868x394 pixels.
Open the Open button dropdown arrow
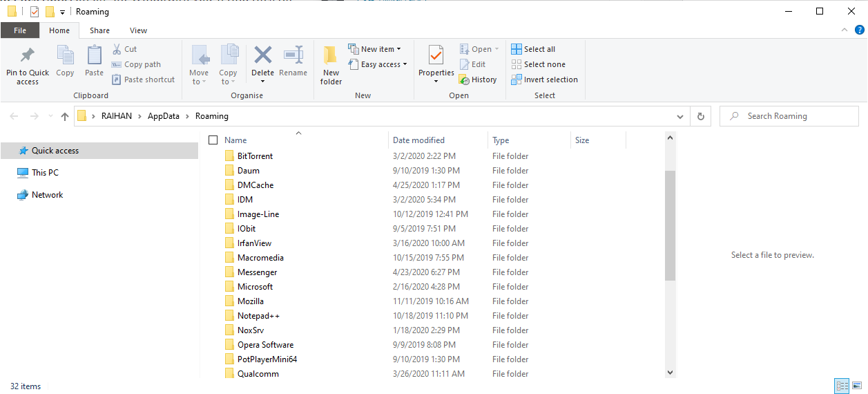[496, 49]
